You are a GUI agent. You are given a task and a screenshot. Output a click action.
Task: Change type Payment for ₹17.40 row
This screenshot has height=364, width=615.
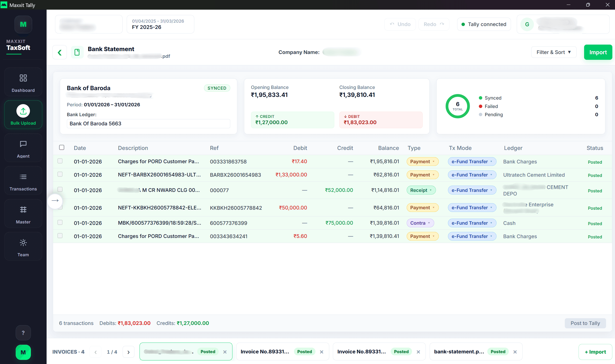point(422,162)
